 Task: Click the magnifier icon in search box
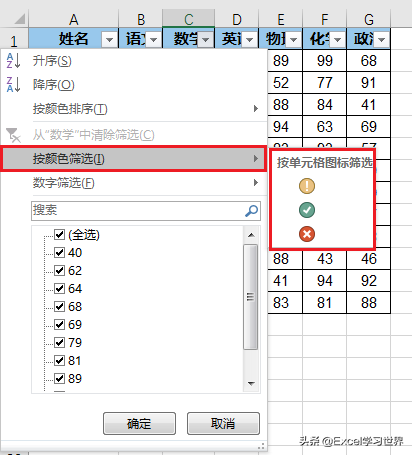tap(252, 211)
